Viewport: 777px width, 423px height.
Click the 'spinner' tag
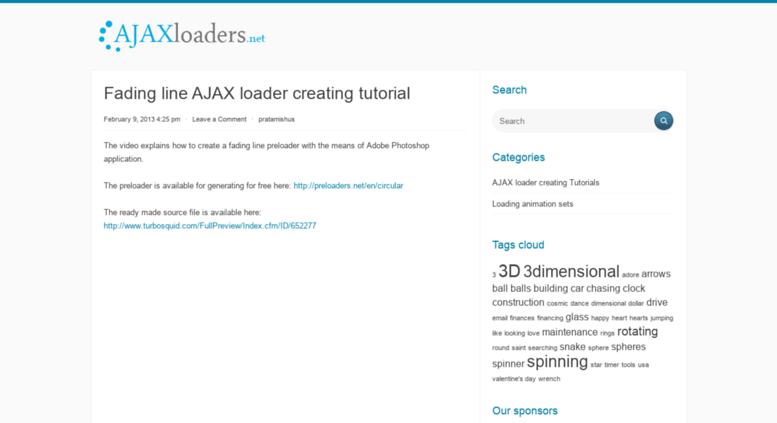(x=508, y=364)
